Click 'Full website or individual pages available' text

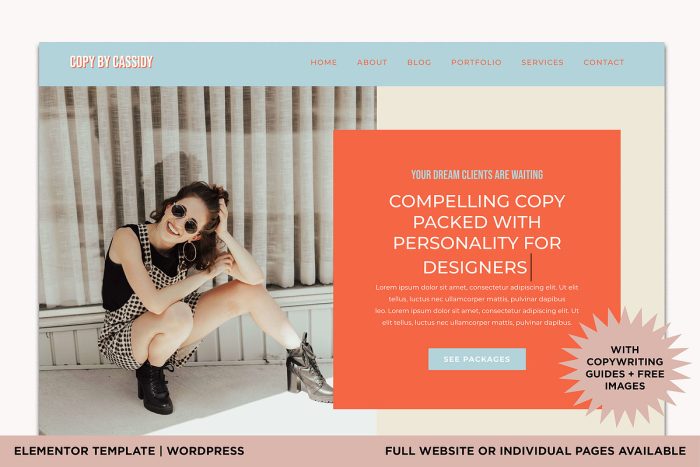point(535,451)
